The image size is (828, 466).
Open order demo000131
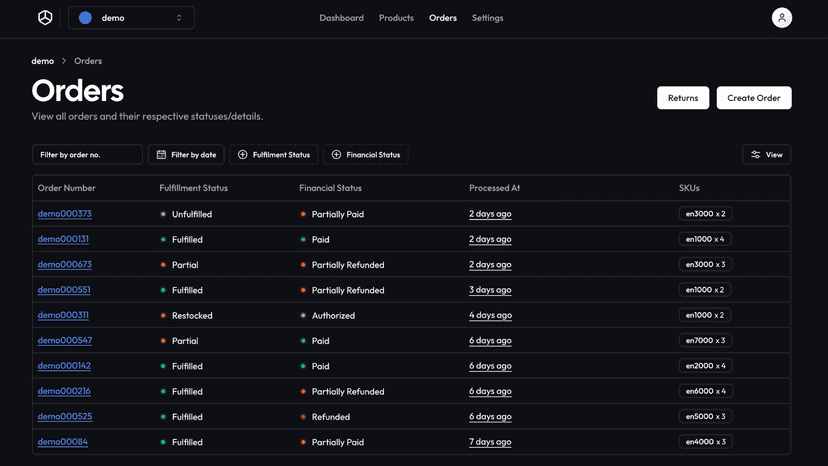[x=63, y=239]
